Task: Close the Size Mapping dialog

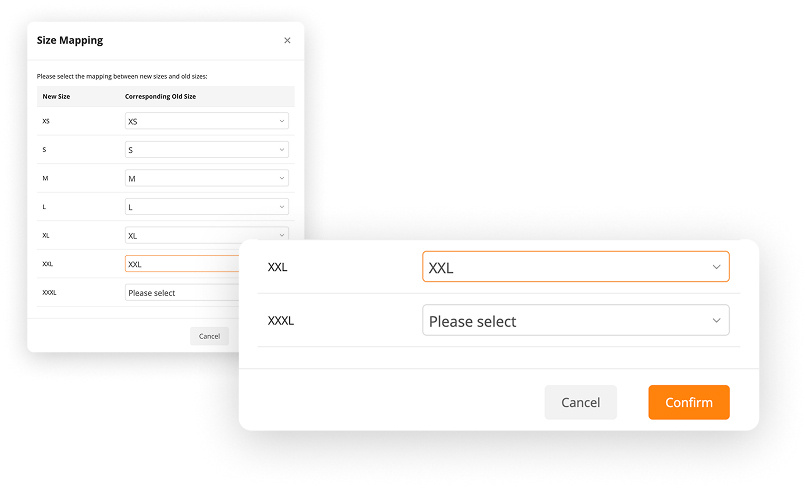Action: coord(287,41)
